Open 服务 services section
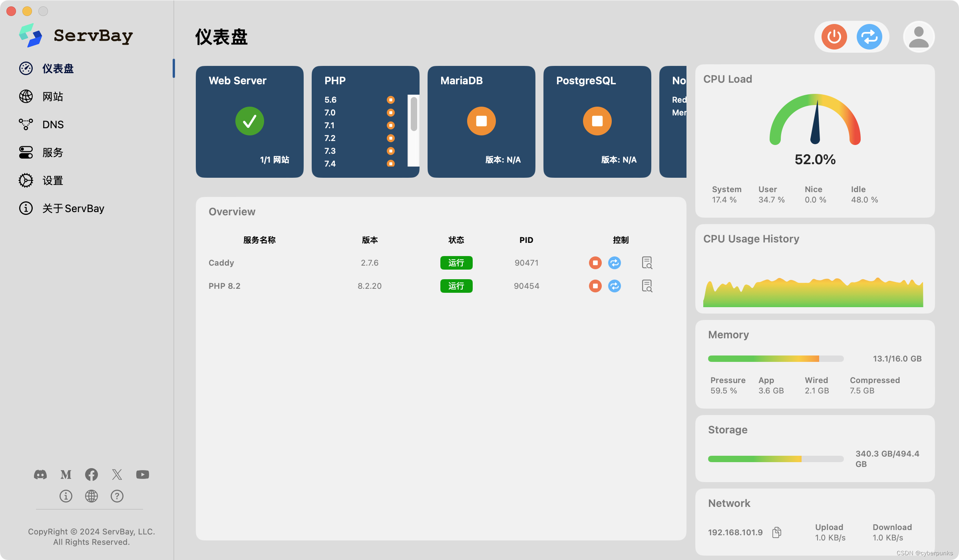The width and height of the screenshot is (959, 560). tap(41, 152)
